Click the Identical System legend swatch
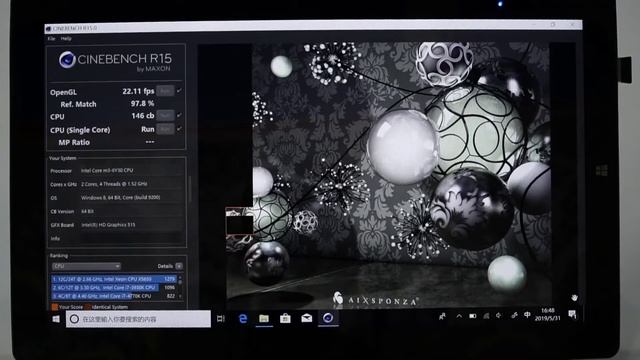 [88, 307]
